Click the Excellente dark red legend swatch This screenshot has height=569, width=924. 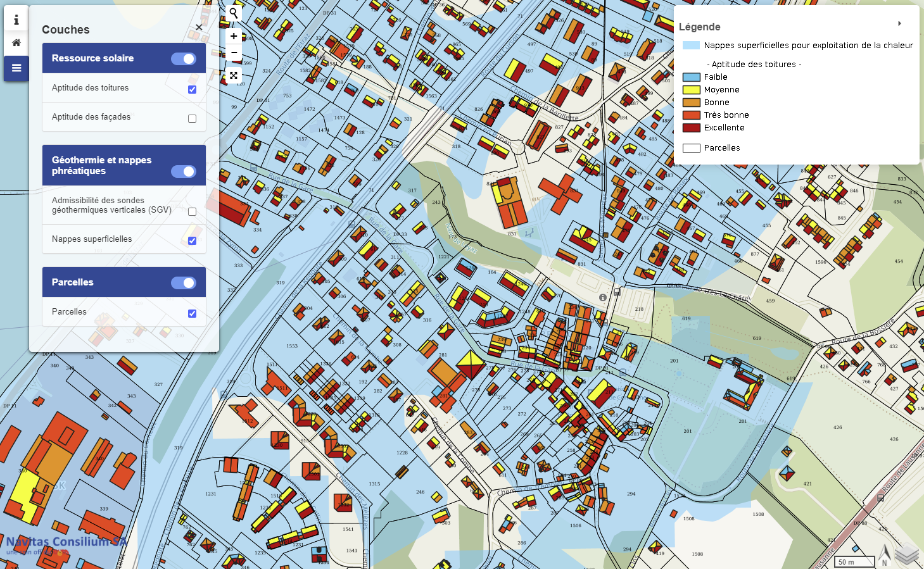click(x=691, y=128)
